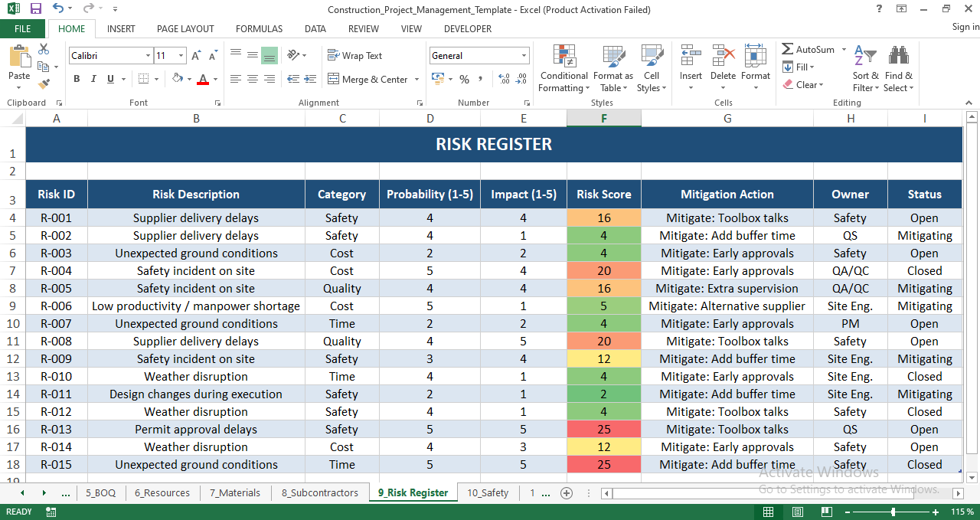This screenshot has height=520, width=980.
Task: Open Cell Styles gallery
Action: pyautogui.click(x=652, y=68)
